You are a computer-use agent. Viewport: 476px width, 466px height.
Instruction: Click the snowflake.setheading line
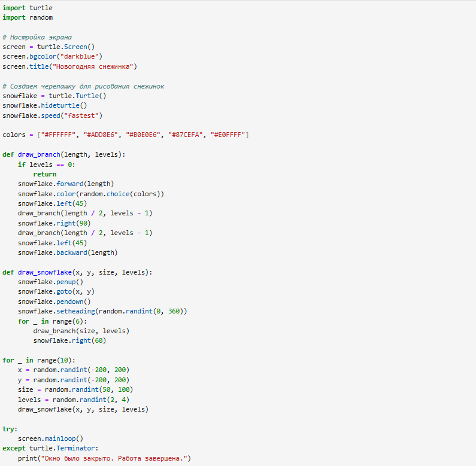coord(102,312)
